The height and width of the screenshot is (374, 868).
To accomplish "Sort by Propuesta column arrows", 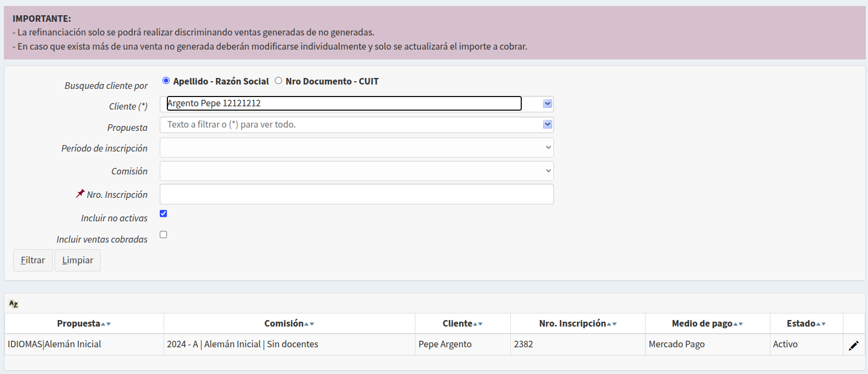I will coord(106,324).
